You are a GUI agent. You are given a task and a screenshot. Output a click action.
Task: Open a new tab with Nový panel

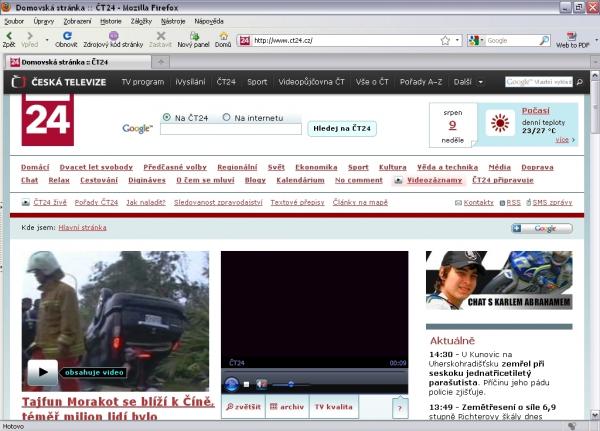[194, 36]
